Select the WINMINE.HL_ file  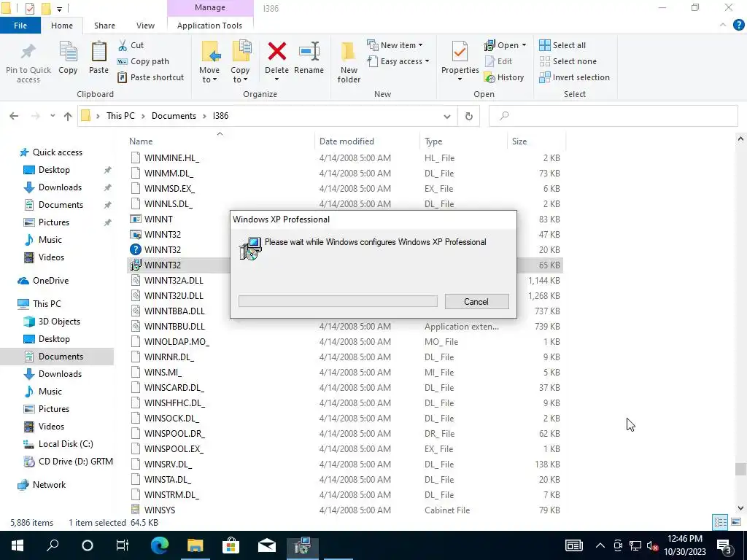[x=345, y=158]
